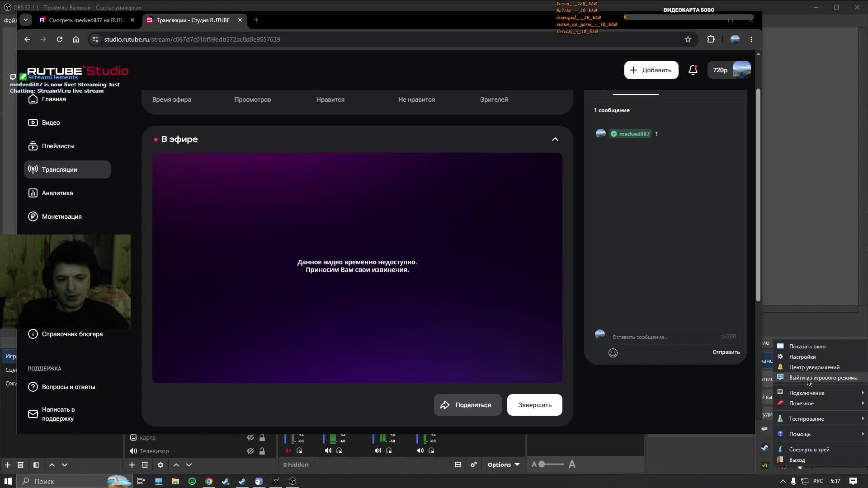Switch the audio mixer layout
868x488 pixels.
point(458,465)
